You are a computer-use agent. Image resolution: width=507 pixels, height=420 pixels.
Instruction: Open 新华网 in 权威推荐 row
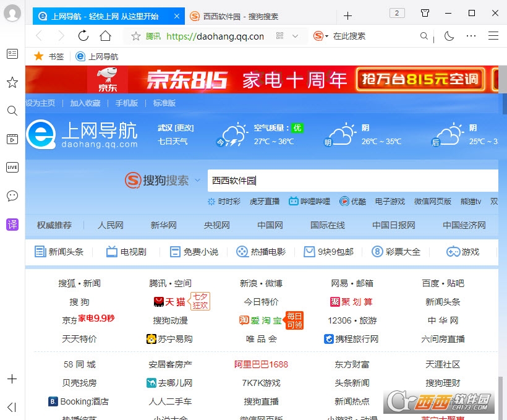[163, 225]
